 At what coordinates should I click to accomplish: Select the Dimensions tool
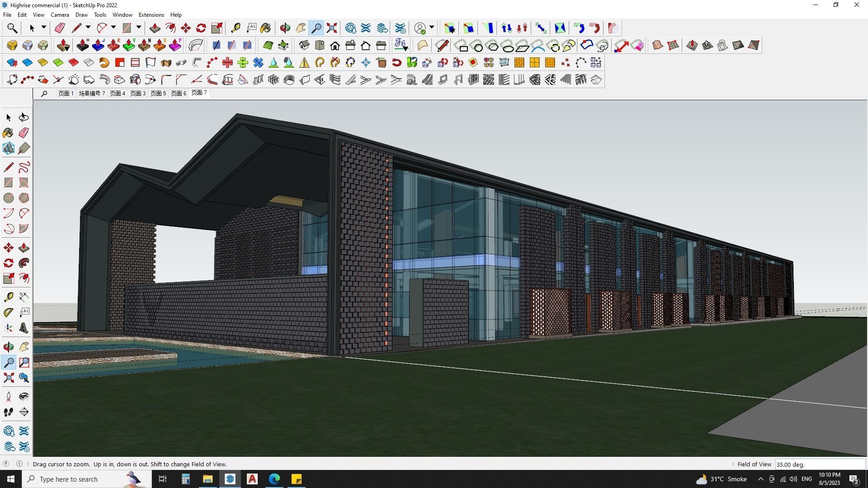click(24, 297)
